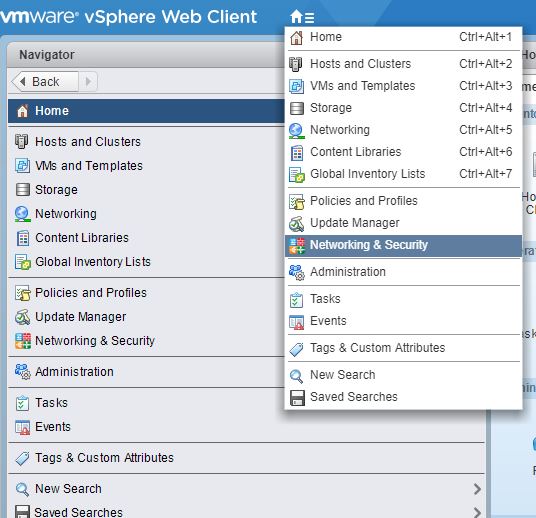Choose Storage from dropdown menu
The width and height of the screenshot is (536, 518).
pyautogui.click(x=403, y=108)
